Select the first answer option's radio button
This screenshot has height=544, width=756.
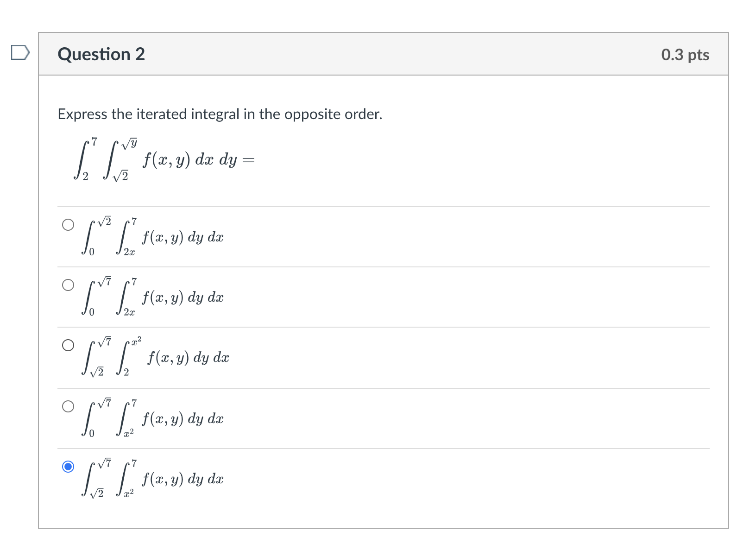coord(68,225)
